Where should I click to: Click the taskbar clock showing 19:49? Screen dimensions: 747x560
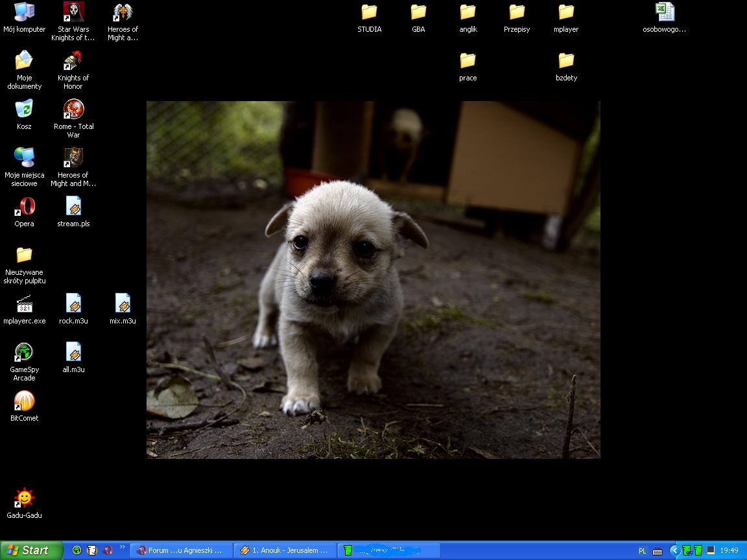pyautogui.click(x=729, y=550)
